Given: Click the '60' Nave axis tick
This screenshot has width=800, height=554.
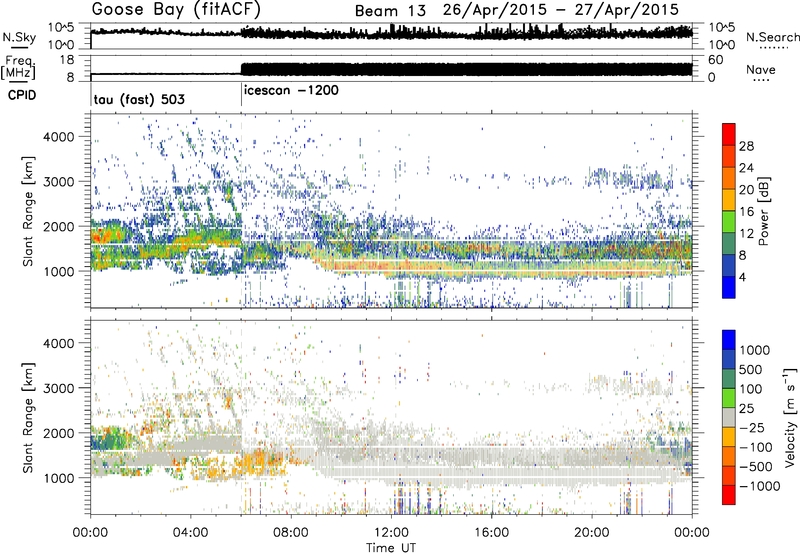Looking at the screenshot, I should [x=715, y=60].
